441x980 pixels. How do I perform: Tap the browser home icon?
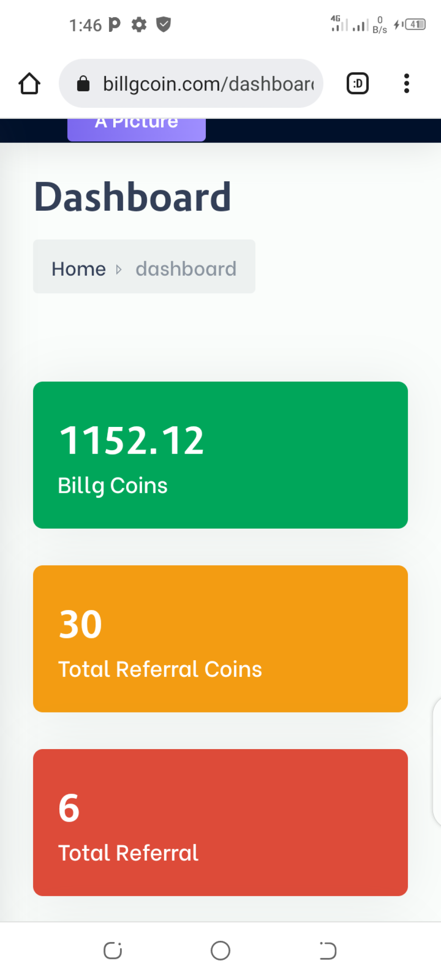pos(29,83)
